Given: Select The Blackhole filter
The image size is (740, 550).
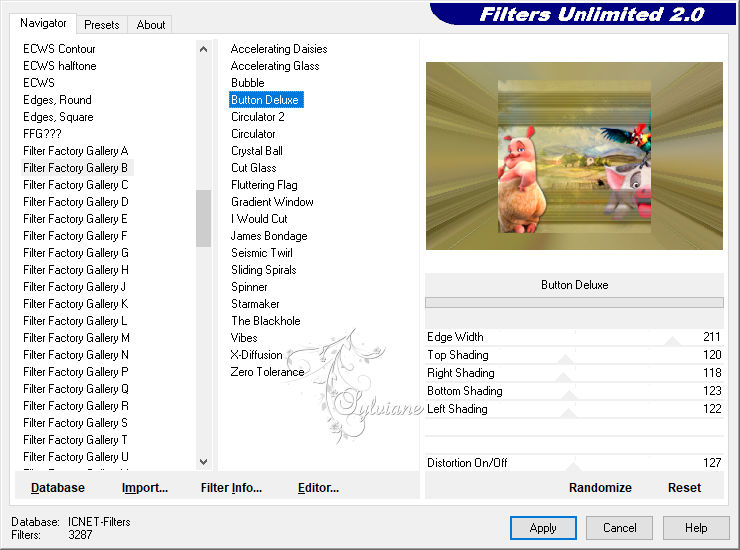Looking at the screenshot, I should point(265,321).
